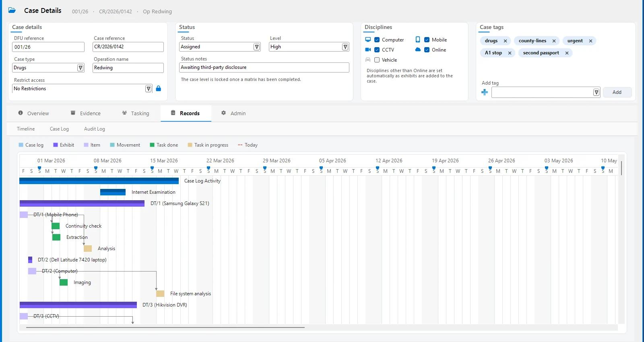Open the Audit Log sub-tab
The image size is (644, 342).
[95, 129]
